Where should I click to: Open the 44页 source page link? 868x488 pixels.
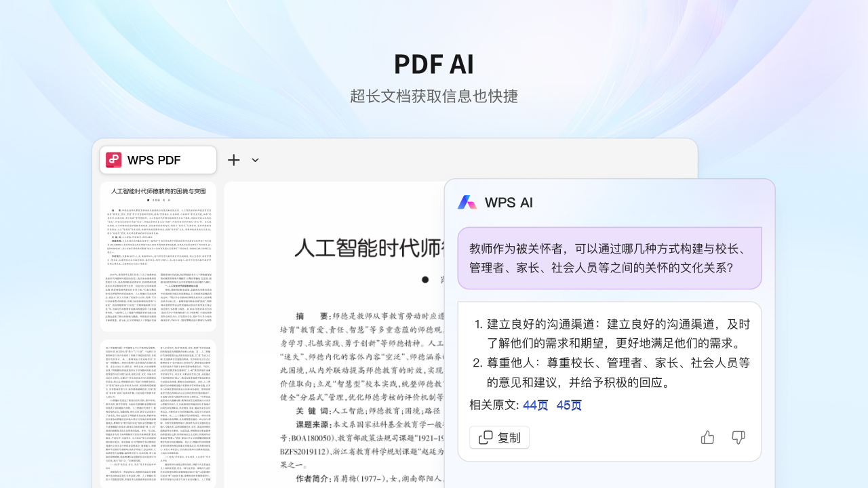point(535,405)
